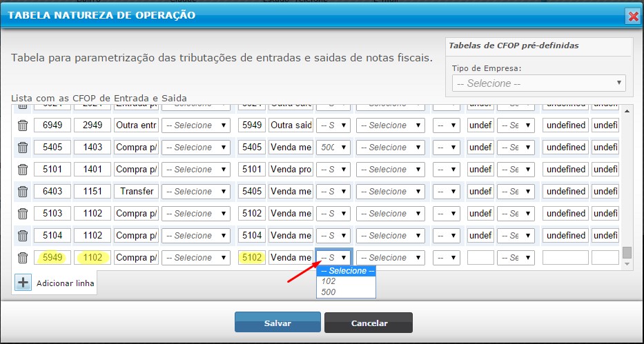Remove the row 6403 / 1151 Transfer
Screen dimensions: 644x344
click(23, 192)
